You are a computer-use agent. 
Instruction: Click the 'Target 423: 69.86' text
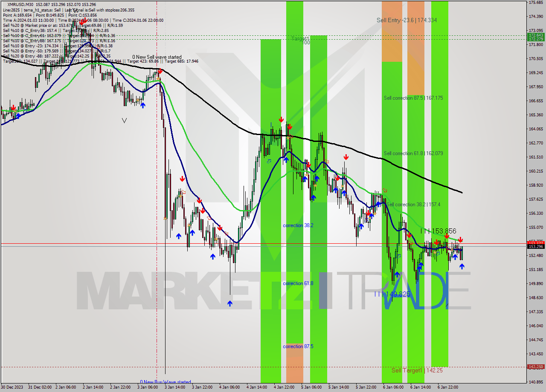[144, 61]
